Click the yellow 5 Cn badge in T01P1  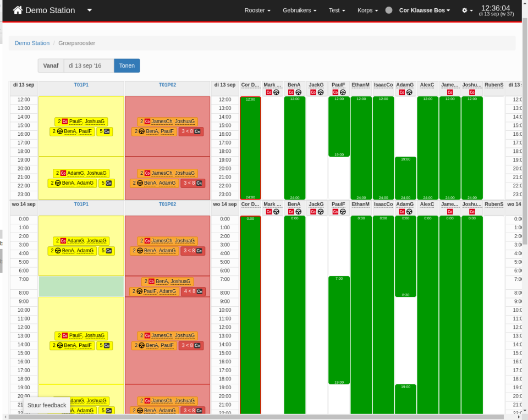[106, 131]
